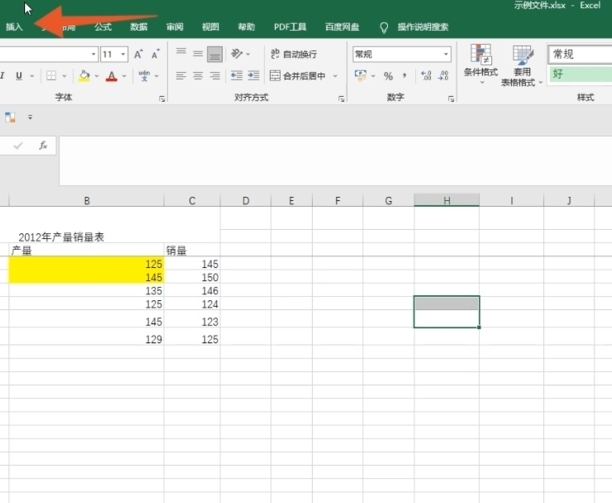Click the formula bar input field
The width and height of the screenshot is (612, 503).
(x=330, y=146)
